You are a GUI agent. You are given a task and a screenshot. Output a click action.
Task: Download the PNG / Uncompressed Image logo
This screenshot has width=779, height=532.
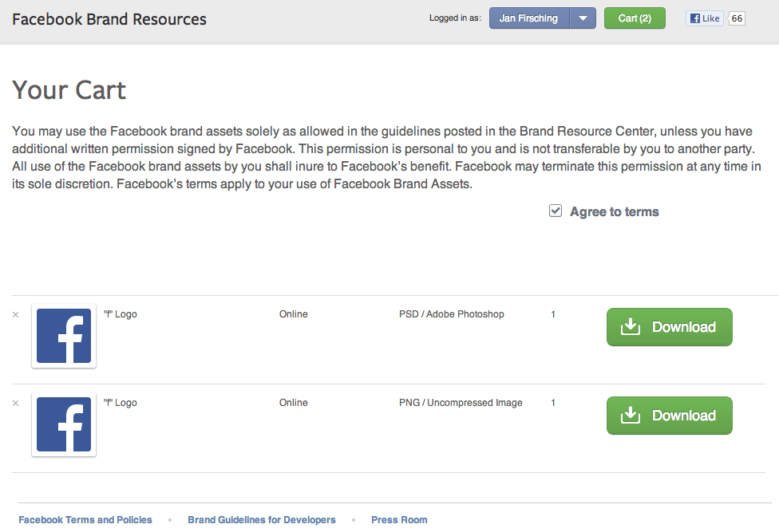[669, 416]
